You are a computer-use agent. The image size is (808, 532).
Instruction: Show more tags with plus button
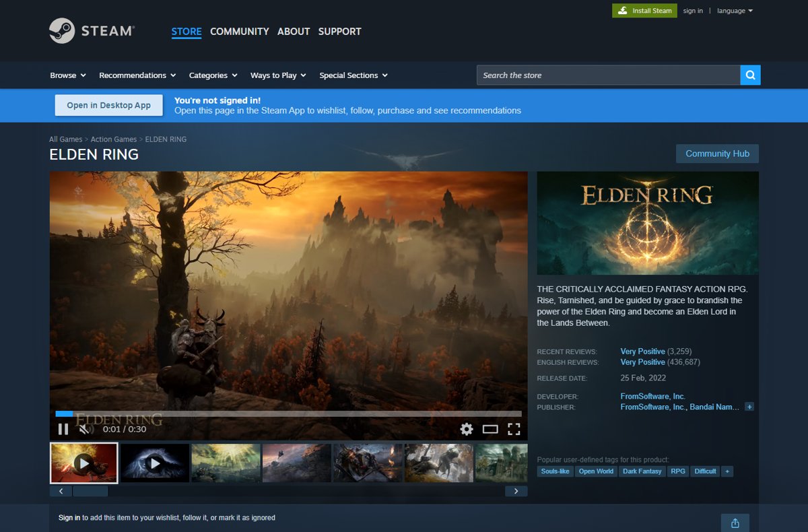pyautogui.click(x=727, y=471)
